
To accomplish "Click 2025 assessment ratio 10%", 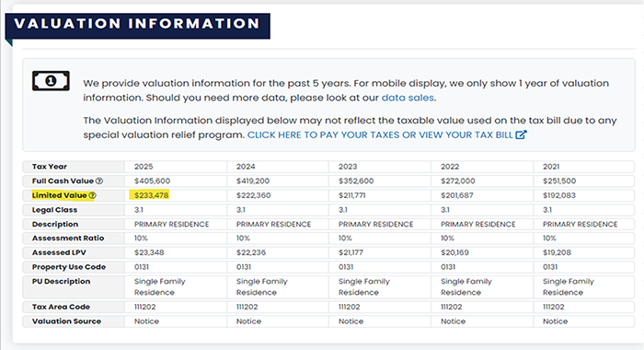I will [141, 239].
